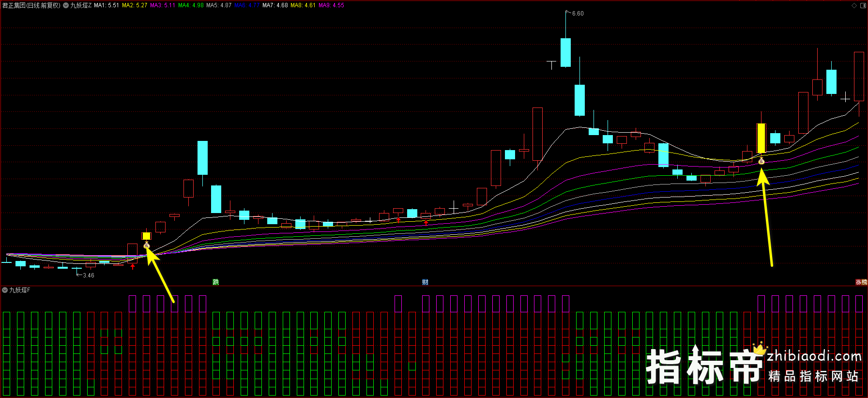The image size is (868, 398).
Task: Select the green MA4: 4.98 readout
Action: (x=191, y=5)
